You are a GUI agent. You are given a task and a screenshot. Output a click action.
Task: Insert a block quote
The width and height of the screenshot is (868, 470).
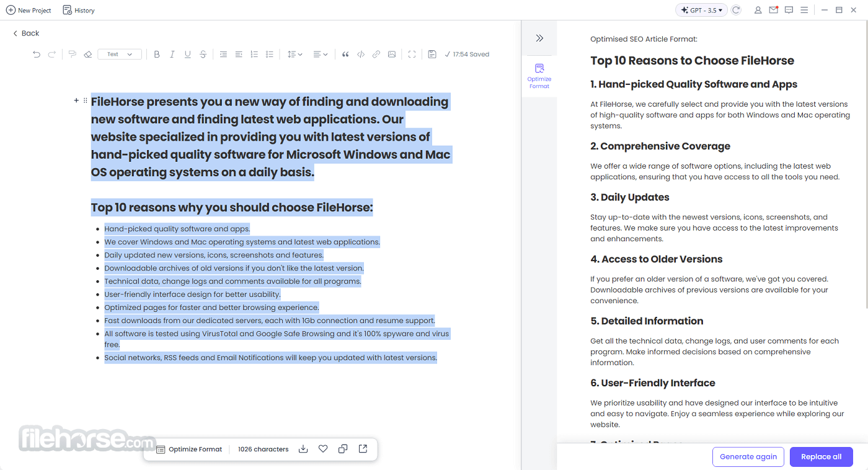coord(345,55)
